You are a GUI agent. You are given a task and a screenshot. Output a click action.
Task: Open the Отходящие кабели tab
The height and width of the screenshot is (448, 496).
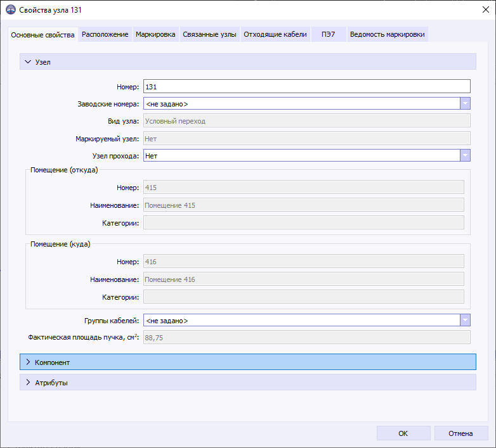[x=275, y=34]
